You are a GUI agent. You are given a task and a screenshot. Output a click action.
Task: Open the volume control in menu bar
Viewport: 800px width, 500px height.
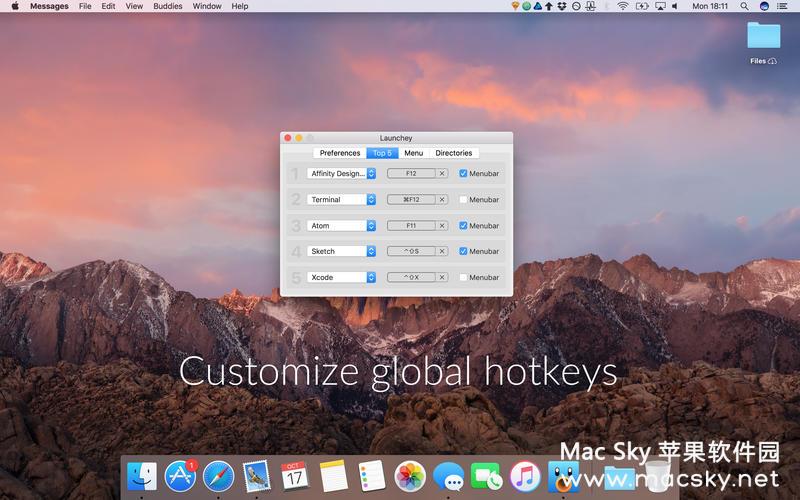pos(675,6)
